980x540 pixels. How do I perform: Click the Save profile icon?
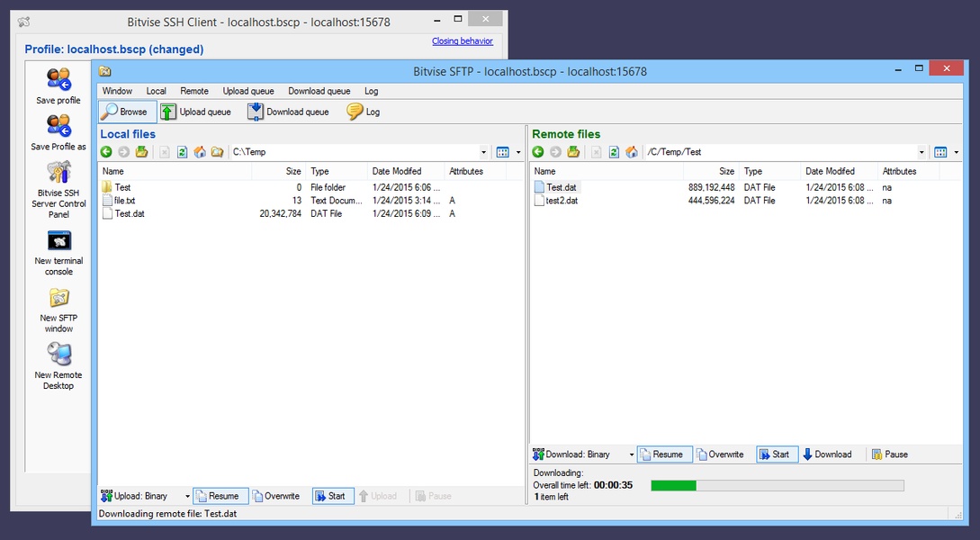(58, 81)
